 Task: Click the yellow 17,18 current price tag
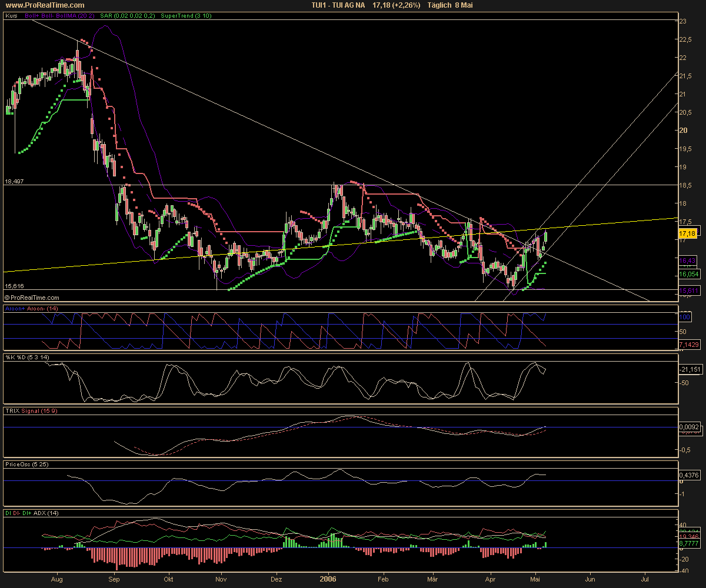click(x=688, y=233)
